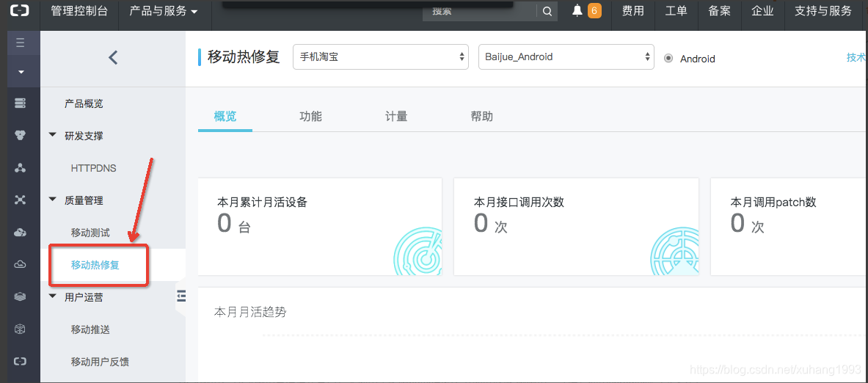Click the 本月累计月活设备 card
The height and width of the screenshot is (383, 868).
click(x=320, y=227)
